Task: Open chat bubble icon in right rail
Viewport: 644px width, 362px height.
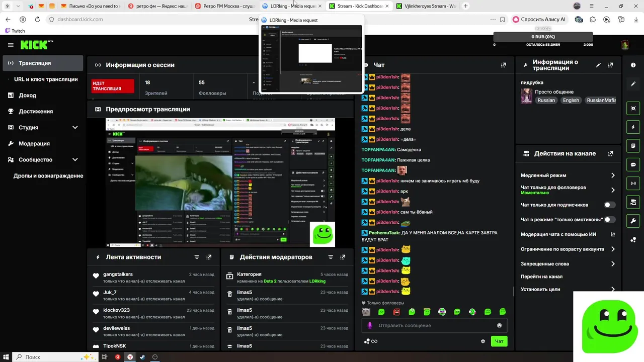Action: [633, 164]
